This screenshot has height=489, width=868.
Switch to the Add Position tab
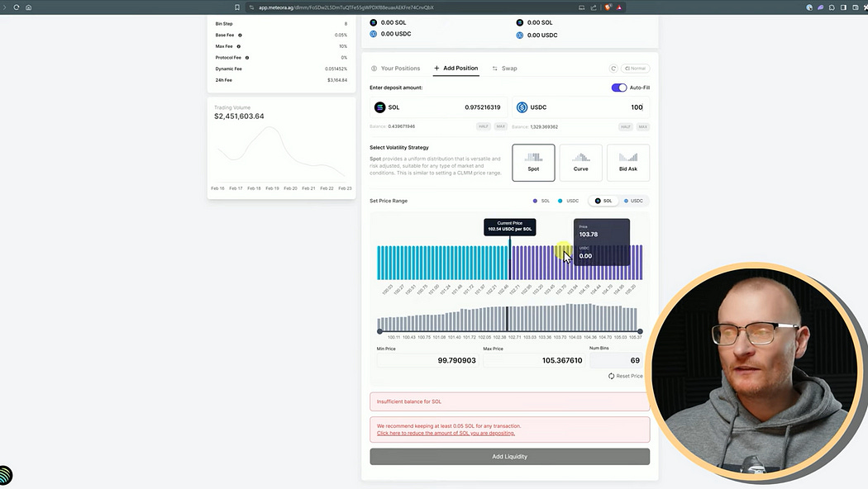tap(456, 68)
